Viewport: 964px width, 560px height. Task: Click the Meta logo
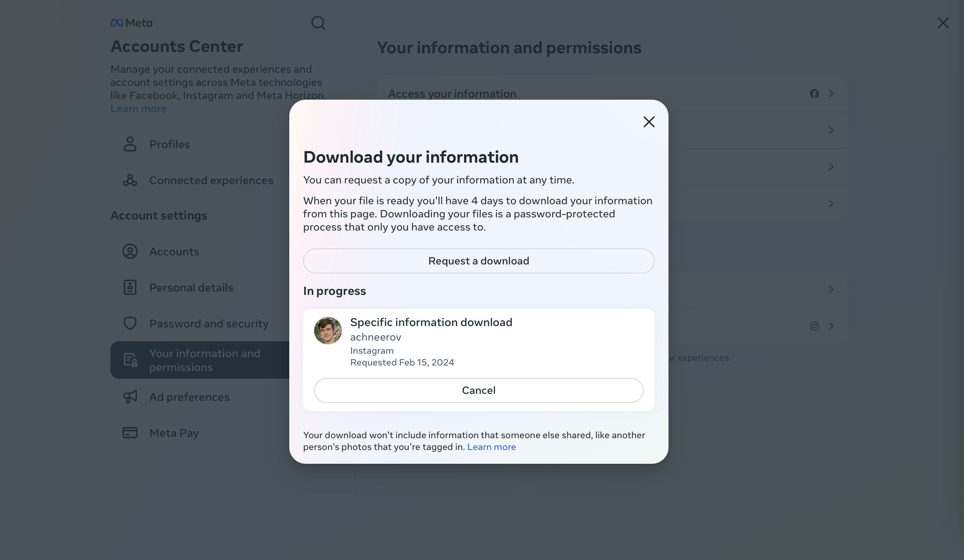pos(131,23)
